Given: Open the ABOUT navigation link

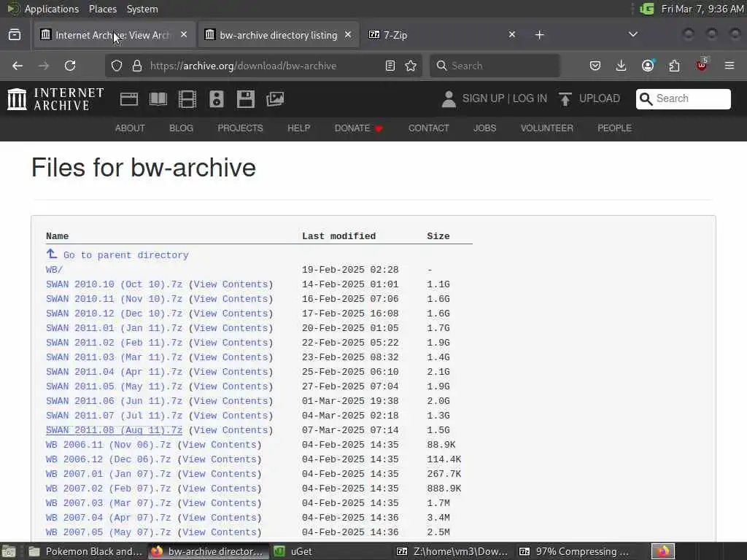Looking at the screenshot, I should click(x=130, y=128).
